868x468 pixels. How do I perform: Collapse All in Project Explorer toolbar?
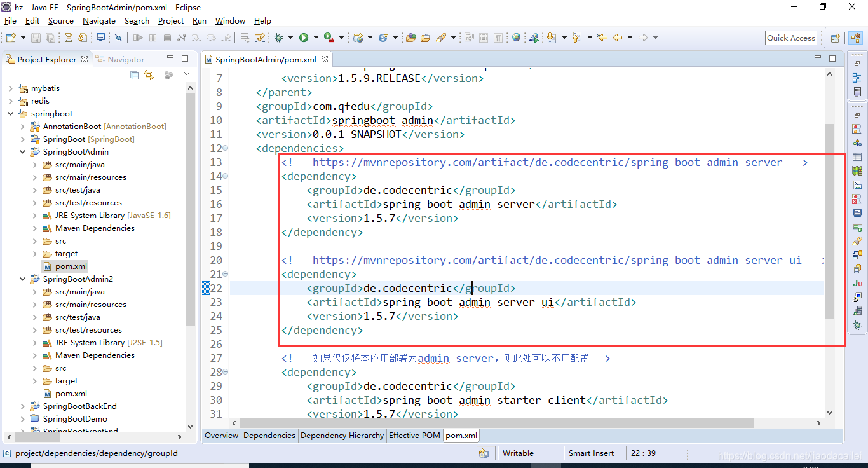[x=134, y=75]
